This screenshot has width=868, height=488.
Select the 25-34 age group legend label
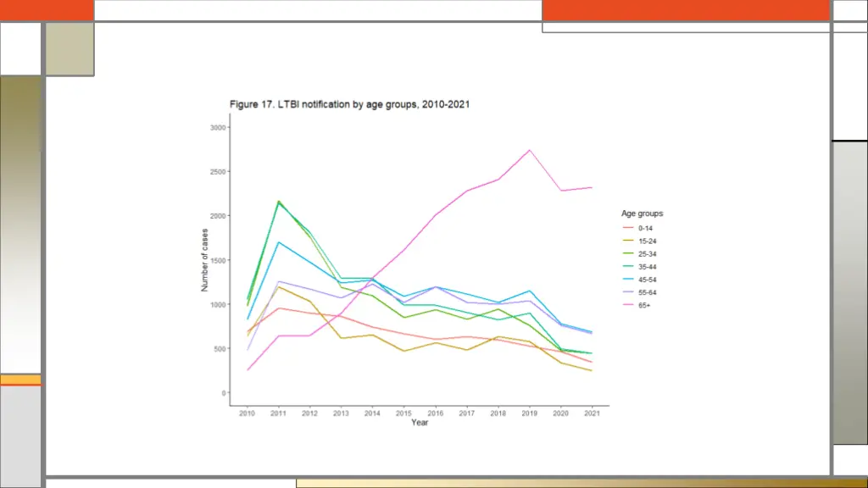[647, 254]
